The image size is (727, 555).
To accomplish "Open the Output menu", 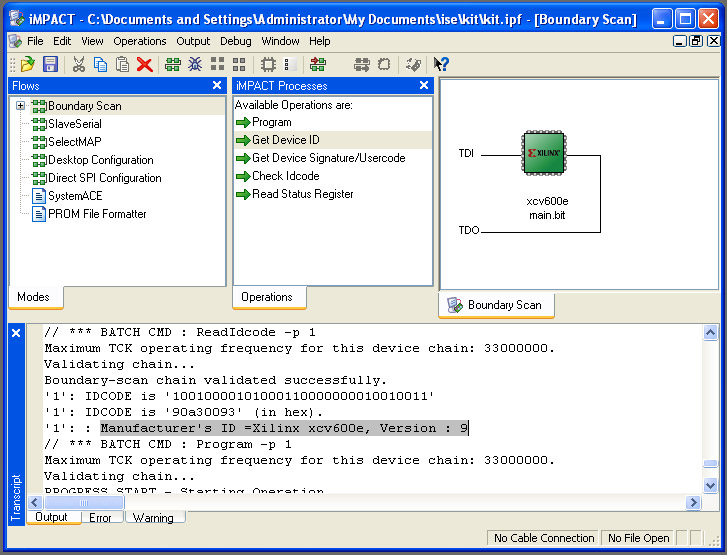I will click(x=193, y=41).
